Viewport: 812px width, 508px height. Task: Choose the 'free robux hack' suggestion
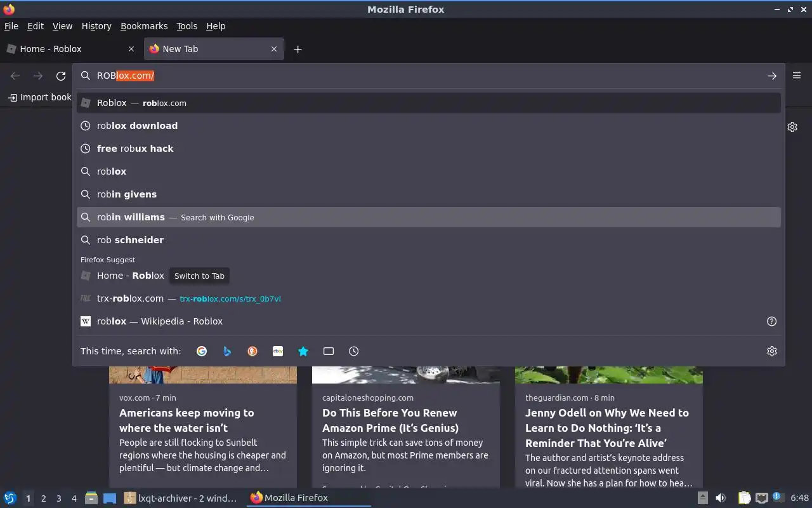tap(429, 149)
